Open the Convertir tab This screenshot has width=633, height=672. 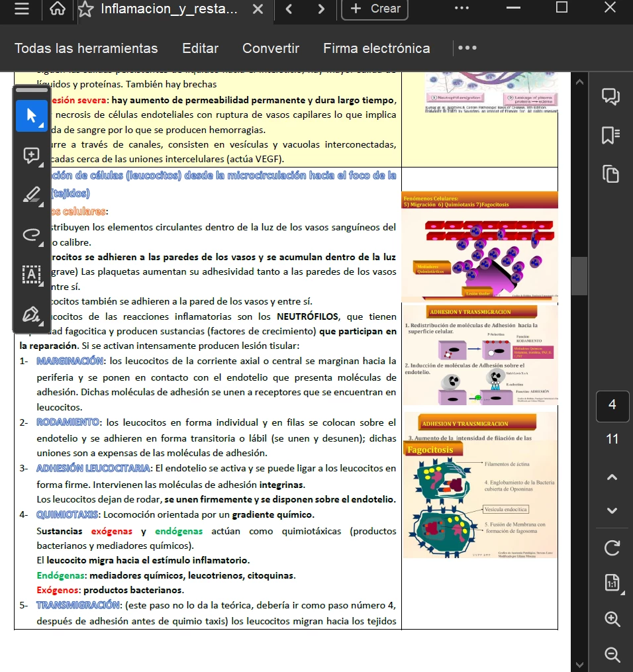coord(271,48)
